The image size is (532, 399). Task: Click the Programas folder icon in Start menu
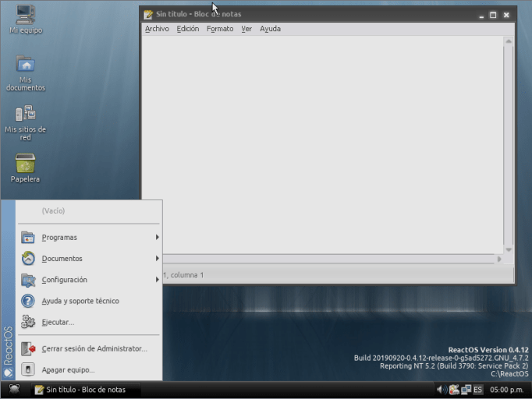pos(28,238)
